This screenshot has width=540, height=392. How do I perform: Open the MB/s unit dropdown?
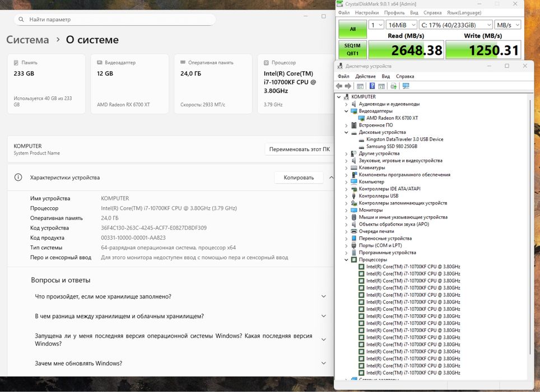tap(508, 25)
